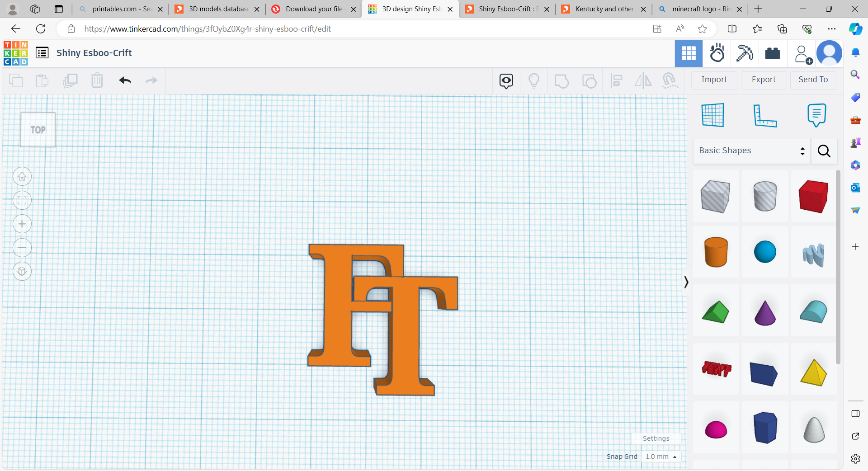The height and width of the screenshot is (471, 868).
Task: Click the Import button
Action: click(714, 80)
